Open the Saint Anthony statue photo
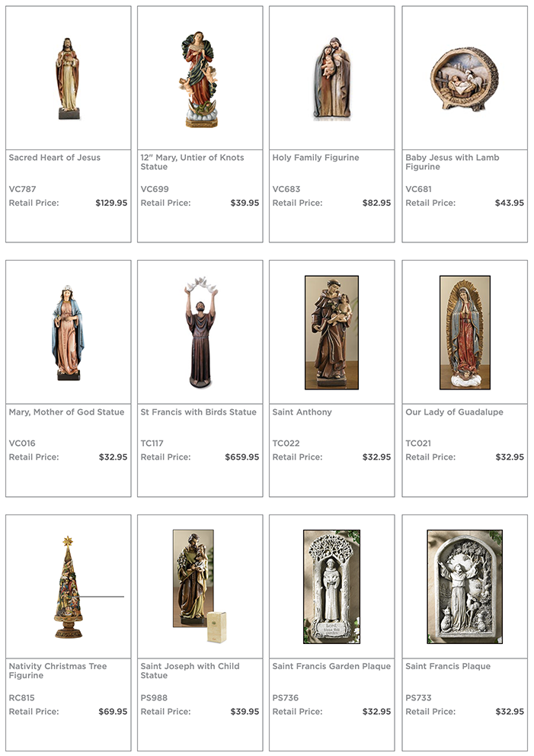The height and width of the screenshot is (756, 534). pyautogui.click(x=331, y=332)
